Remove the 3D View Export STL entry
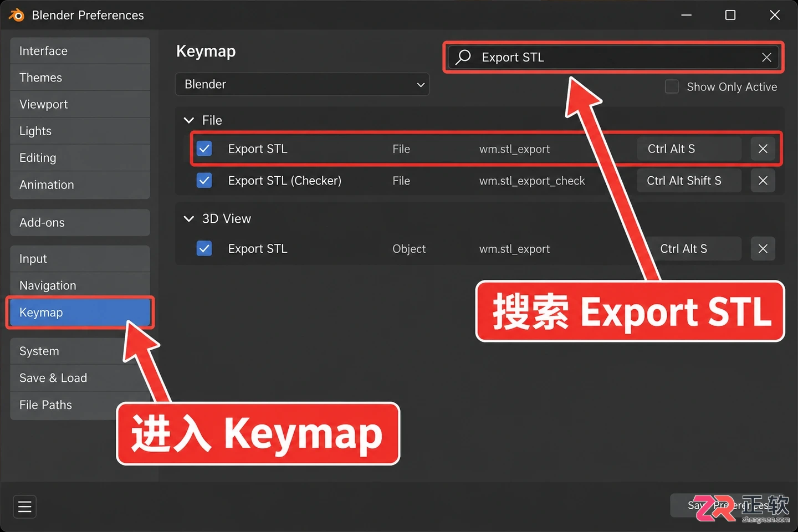This screenshot has width=798, height=532. click(763, 249)
